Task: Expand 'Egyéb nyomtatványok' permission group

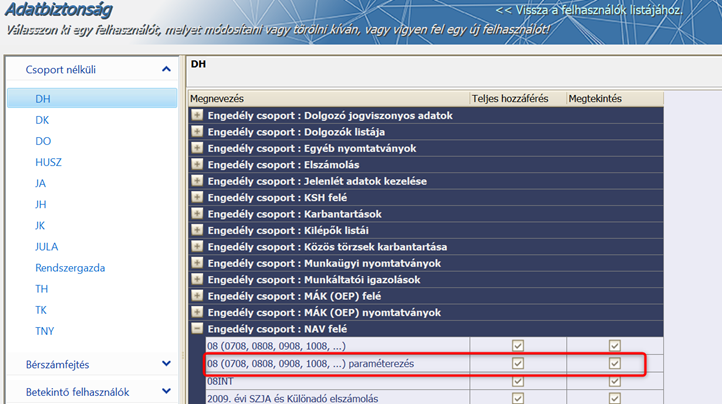Action: [197, 148]
